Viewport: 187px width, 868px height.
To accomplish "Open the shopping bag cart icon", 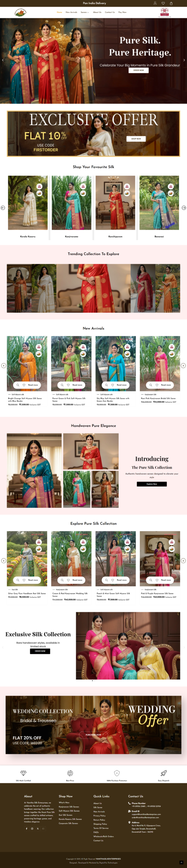I will coord(171,3).
